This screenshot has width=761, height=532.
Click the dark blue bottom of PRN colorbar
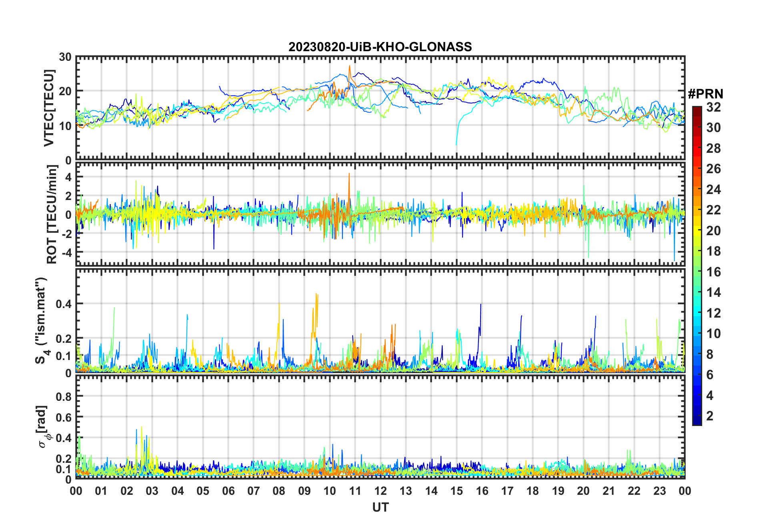[x=697, y=420]
